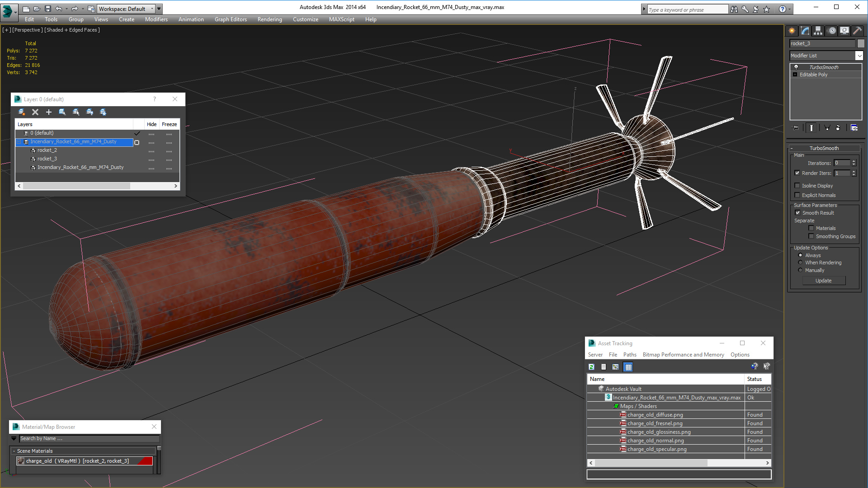Collapse Incendiary_Rocket_66_mm_M74_Dusty layer tree
The width and height of the screenshot is (868, 488).
pos(19,142)
